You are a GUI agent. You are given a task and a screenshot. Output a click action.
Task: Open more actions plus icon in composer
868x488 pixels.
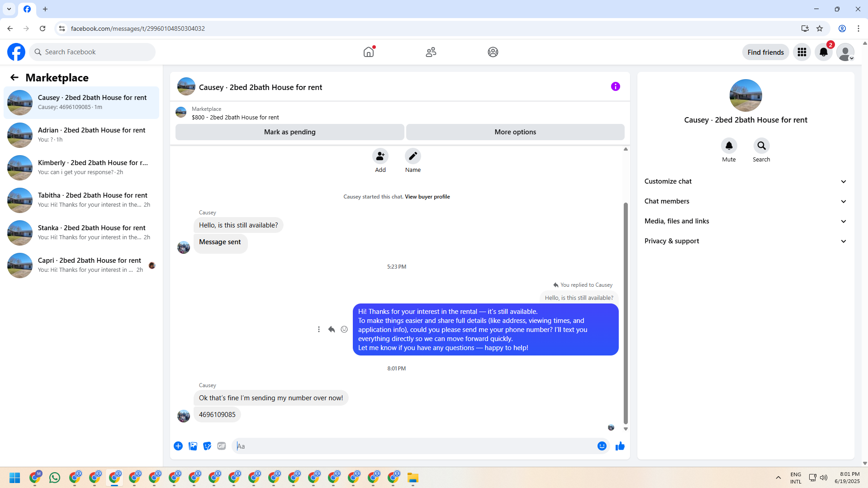click(x=178, y=446)
